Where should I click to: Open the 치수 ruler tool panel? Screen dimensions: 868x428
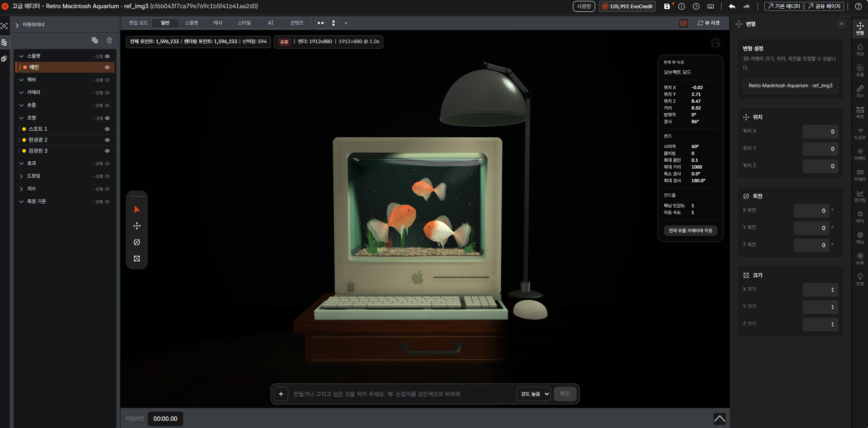pyautogui.click(x=860, y=91)
